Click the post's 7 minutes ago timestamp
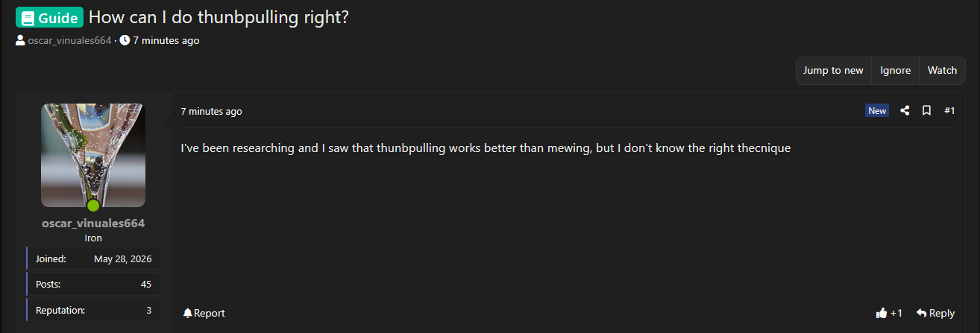This screenshot has width=980, height=333. click(x=211, y=111)
